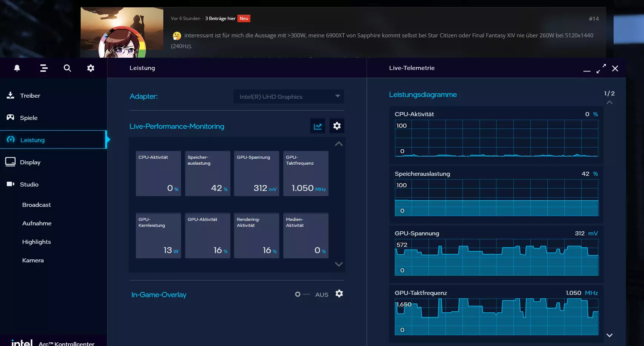Collapse the metric tiles using the up chevron
Screen dimensions: 644x346
pos(338,144)
